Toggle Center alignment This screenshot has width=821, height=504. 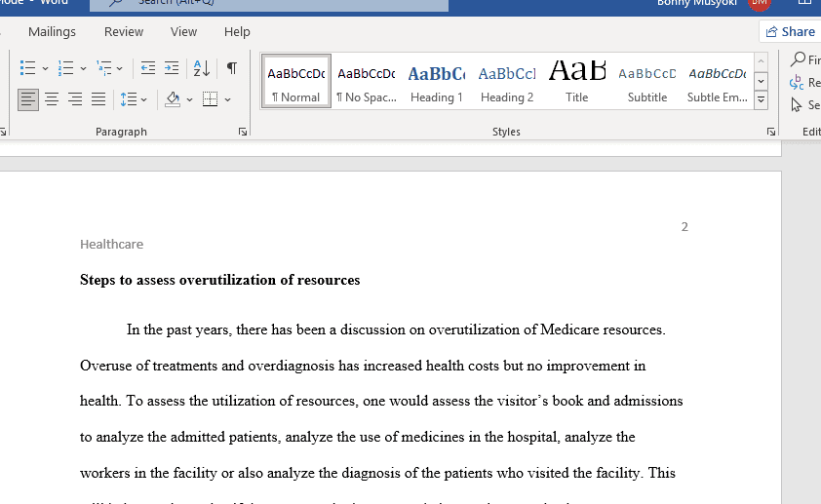click(x=52, y=98)
